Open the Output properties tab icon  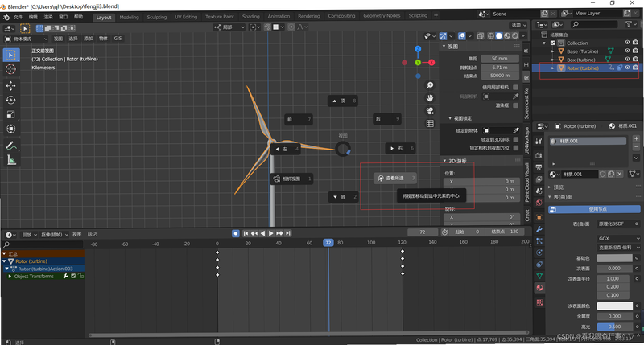pos(539,167)
